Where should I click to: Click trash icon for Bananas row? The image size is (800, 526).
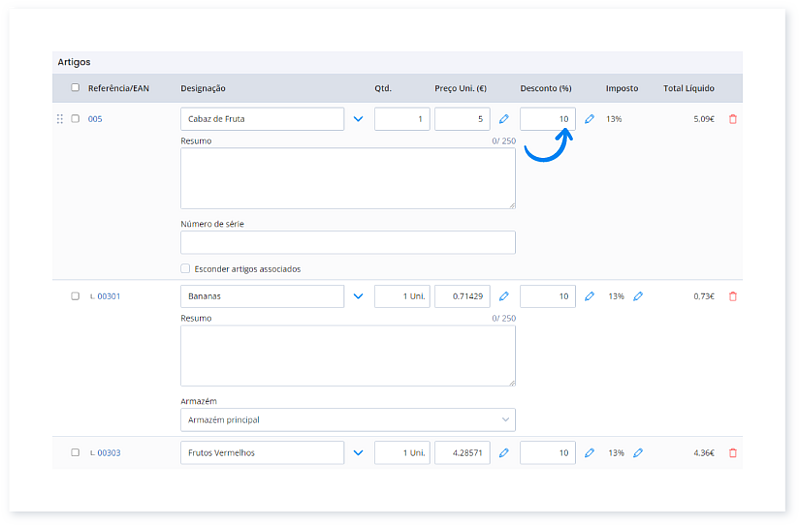tap(733, 297)
